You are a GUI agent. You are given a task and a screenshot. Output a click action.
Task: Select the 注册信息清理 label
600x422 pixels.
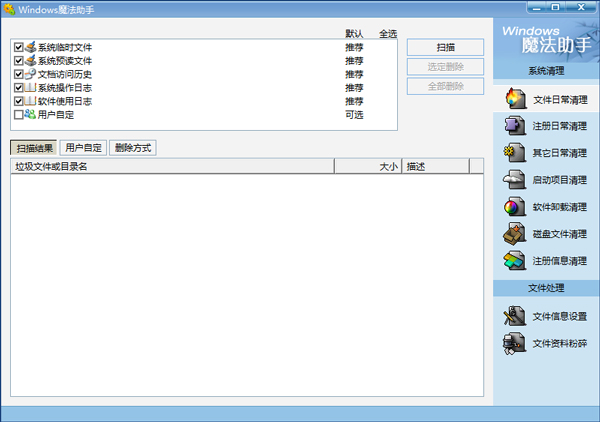tap(559, 261)
